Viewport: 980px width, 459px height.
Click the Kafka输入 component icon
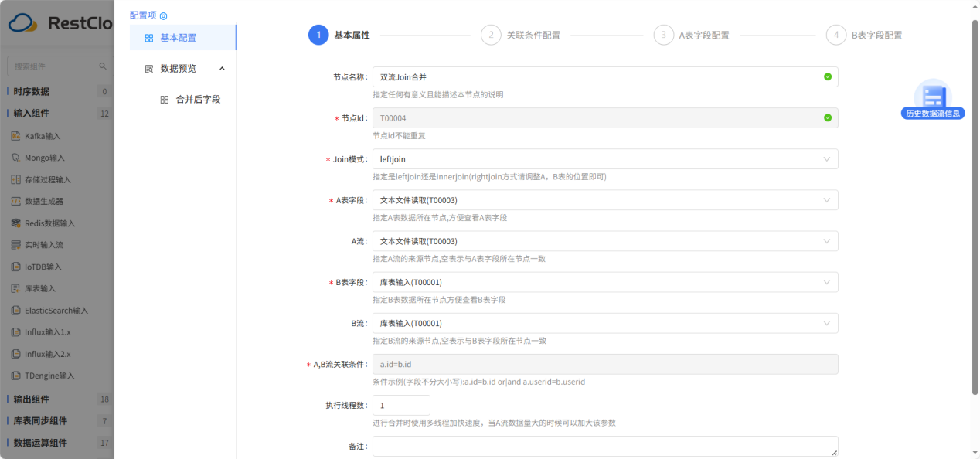click(16, 136)
